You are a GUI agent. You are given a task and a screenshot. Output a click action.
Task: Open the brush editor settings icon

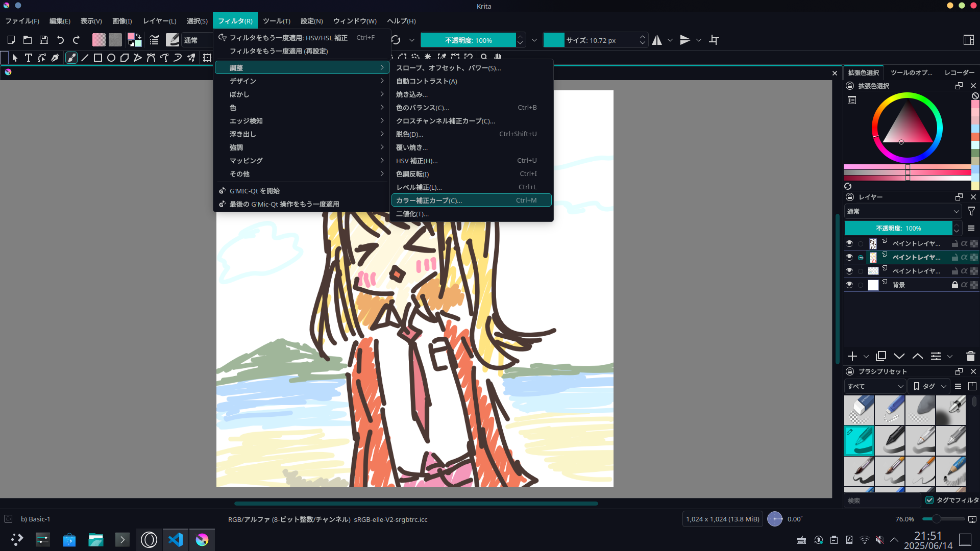point(154,40)
